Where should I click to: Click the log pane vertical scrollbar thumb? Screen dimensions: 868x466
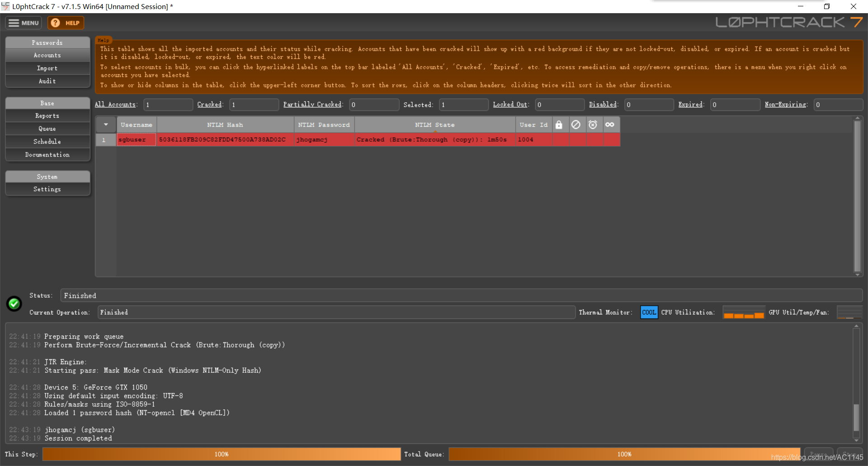[856, 418]
